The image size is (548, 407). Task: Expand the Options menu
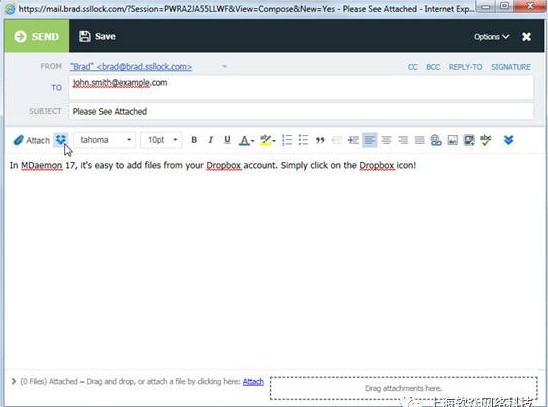[491, 37]
